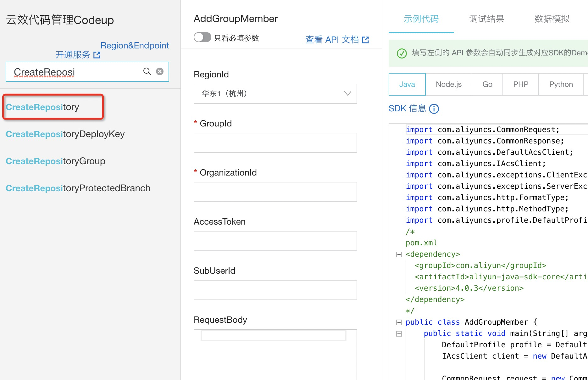Click SDK 信息 link text
The image size is (588, 380).
[407, 109]
